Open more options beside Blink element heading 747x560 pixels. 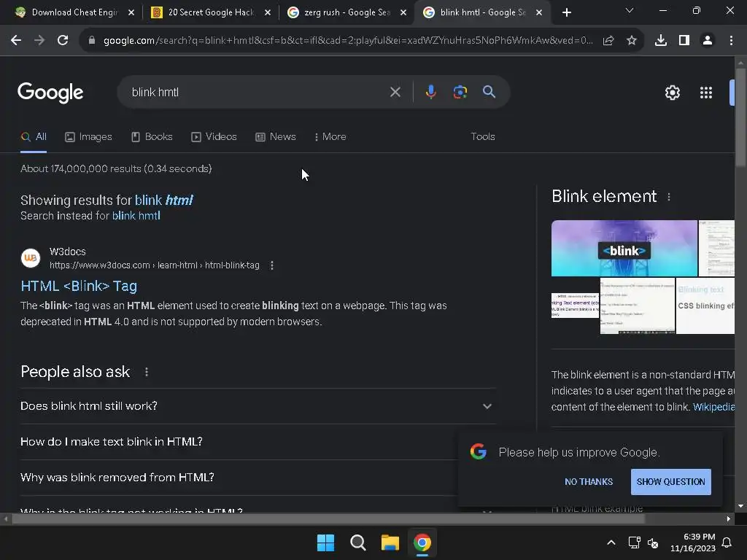coord(669,197)
